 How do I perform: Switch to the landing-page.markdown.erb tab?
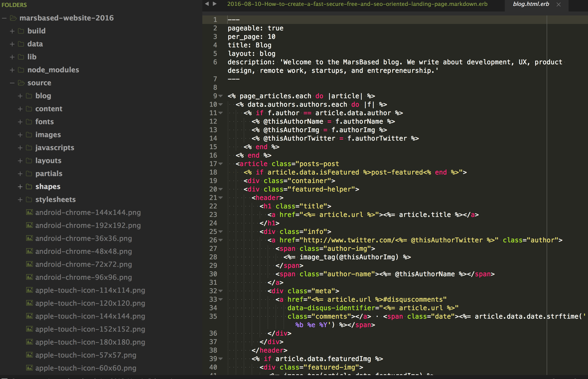coord(357,4)
